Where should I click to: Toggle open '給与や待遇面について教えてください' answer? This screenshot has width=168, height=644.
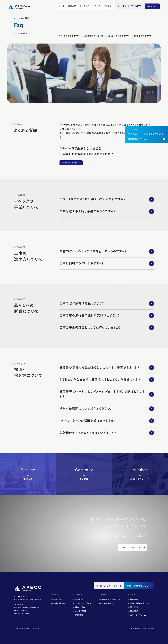(x=151, y=409)
